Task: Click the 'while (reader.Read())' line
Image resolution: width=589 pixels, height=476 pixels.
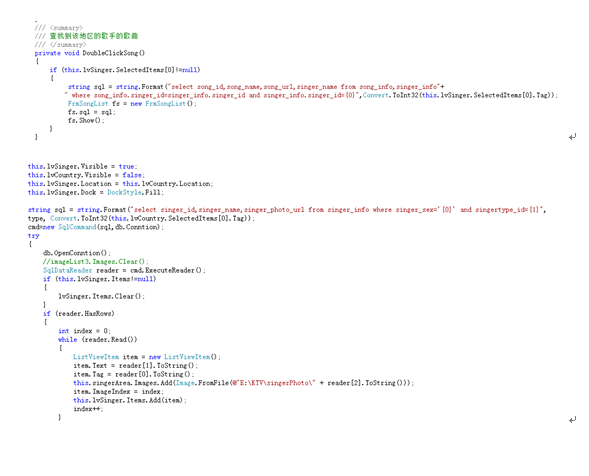Action: (x=98, y=340)
